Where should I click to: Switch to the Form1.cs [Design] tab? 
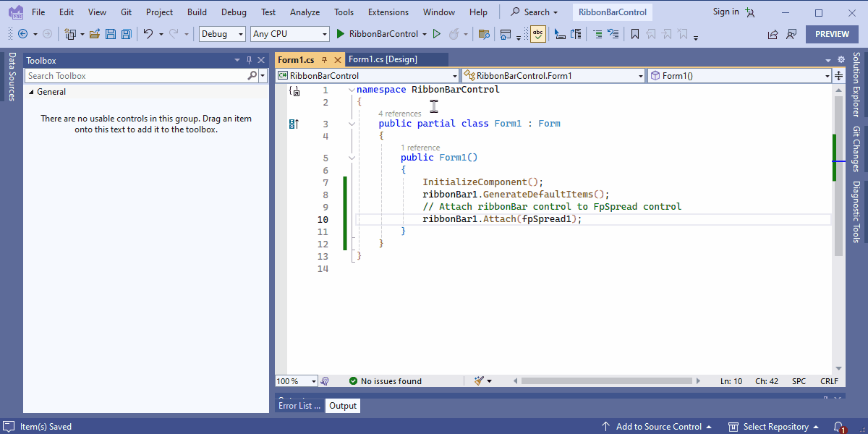[383, 59]
